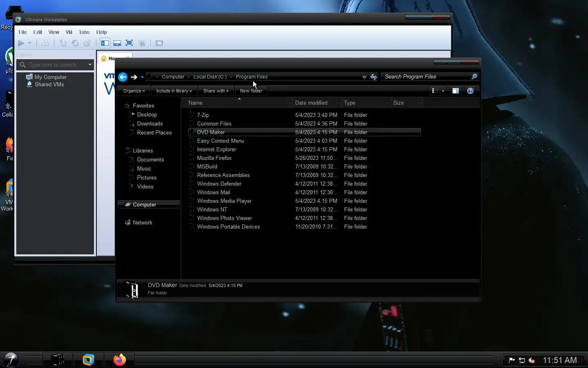Select the Easy Context Menu folder
The image size is (588, 368).
click(x=304, y=141)
